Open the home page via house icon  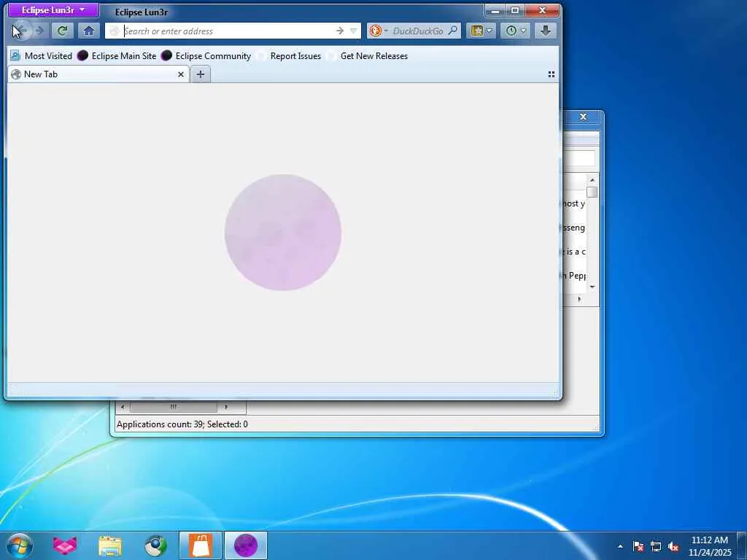[x=88, y=31]
